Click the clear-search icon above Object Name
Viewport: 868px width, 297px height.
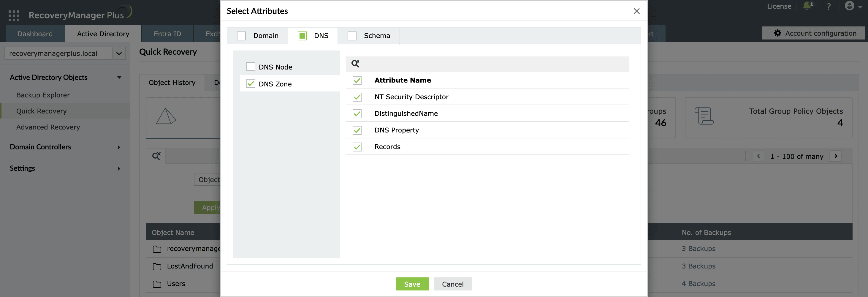point(156,156)
